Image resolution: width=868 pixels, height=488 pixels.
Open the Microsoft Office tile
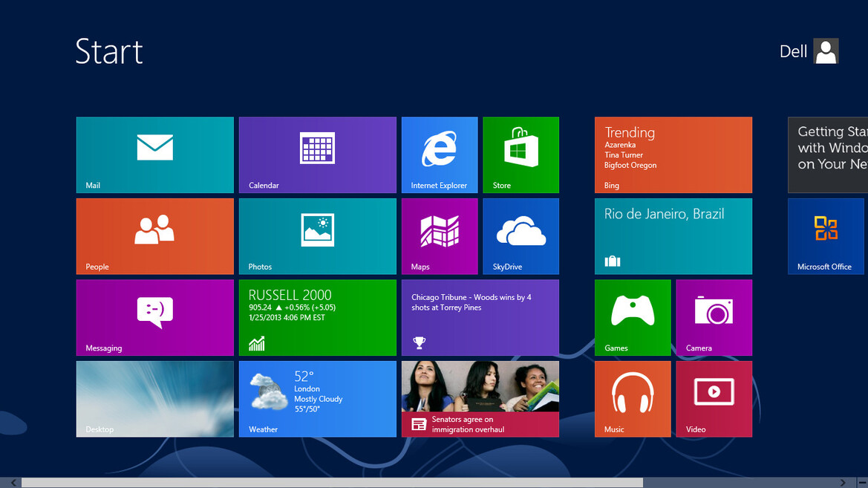(x=826, y=236)
